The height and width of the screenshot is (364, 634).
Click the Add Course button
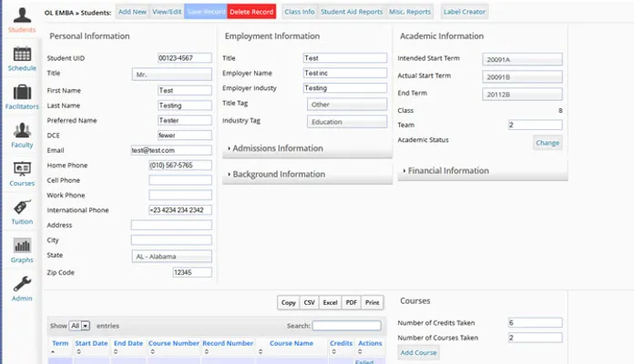click(419, 352)
